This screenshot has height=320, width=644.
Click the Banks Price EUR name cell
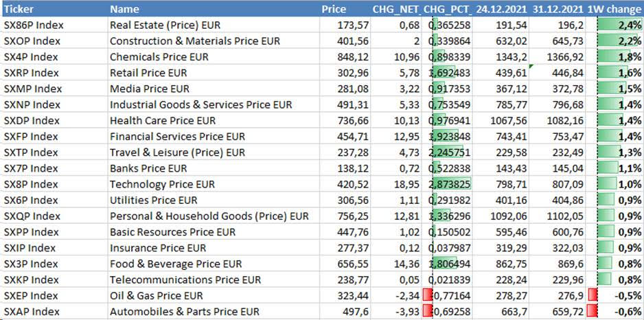tap(148, 168)
